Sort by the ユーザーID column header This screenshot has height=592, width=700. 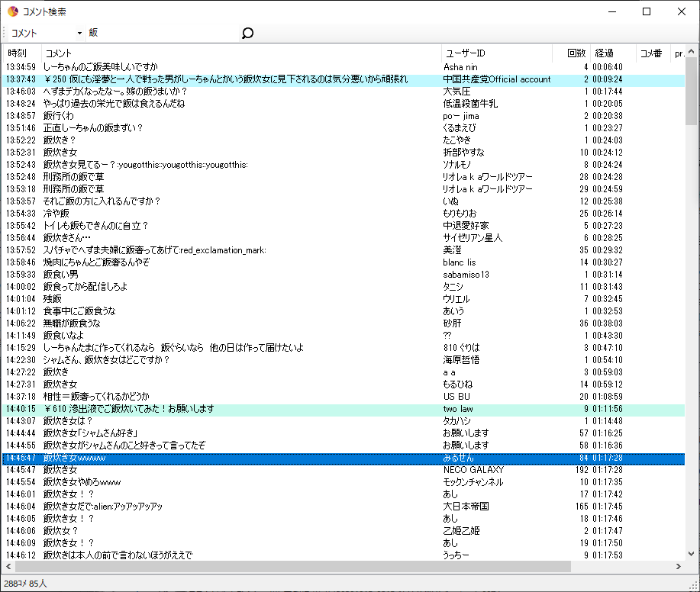(466, 53)
